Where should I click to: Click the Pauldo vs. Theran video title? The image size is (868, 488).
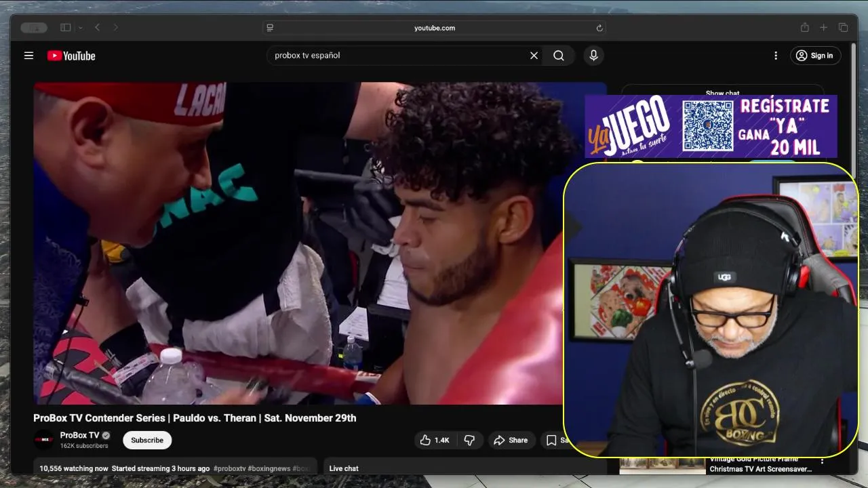coord(195,418)
